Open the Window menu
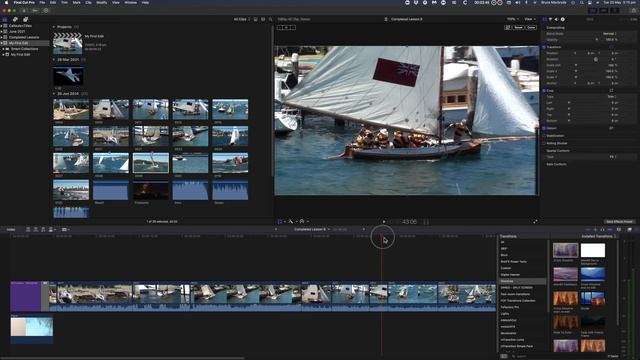640x360 pixels. [131, 2]
